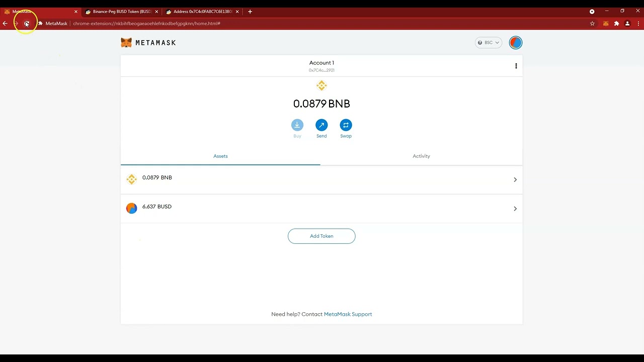Open the MetaMask Support link
This screenshot has height=362, width=644.
pyautogui.click(x=348, y=314)
